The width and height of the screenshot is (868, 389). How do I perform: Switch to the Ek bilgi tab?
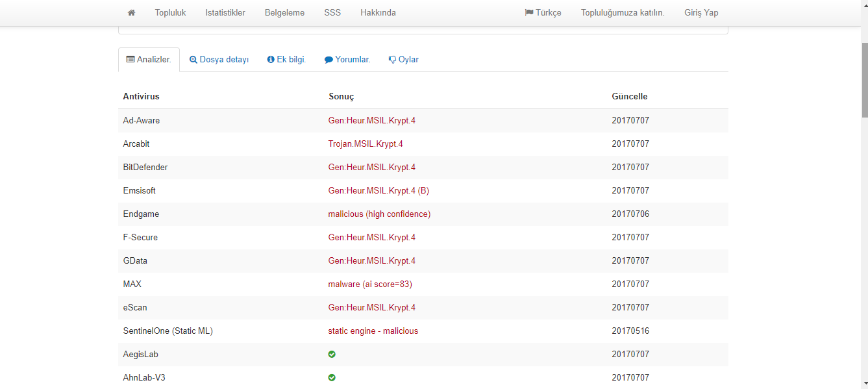click(286, 60)
